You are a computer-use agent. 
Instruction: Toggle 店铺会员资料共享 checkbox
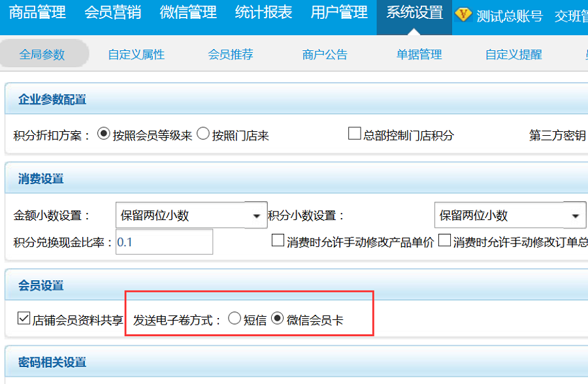[x=24, y=319]
